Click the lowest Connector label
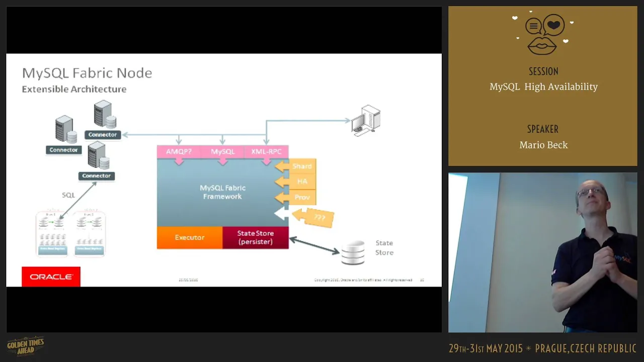Viewport: 644px width, 362px height. (x=97, y=176)
